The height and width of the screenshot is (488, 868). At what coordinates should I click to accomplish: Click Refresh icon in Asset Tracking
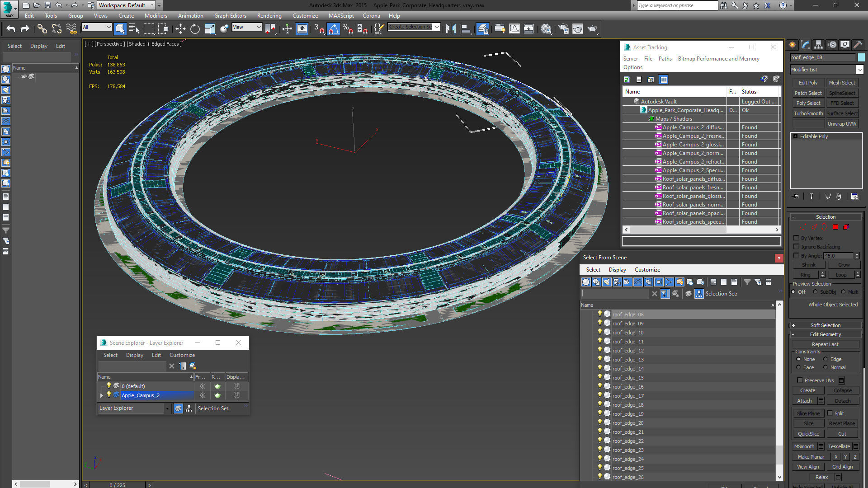pyautogui.click(x=627, y=80)
